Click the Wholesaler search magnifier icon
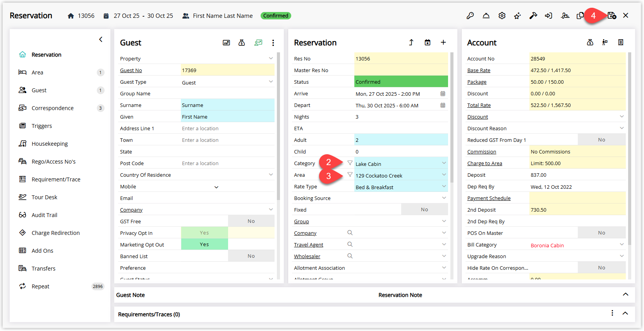This screenshot has width=644, height=331. 350,256
